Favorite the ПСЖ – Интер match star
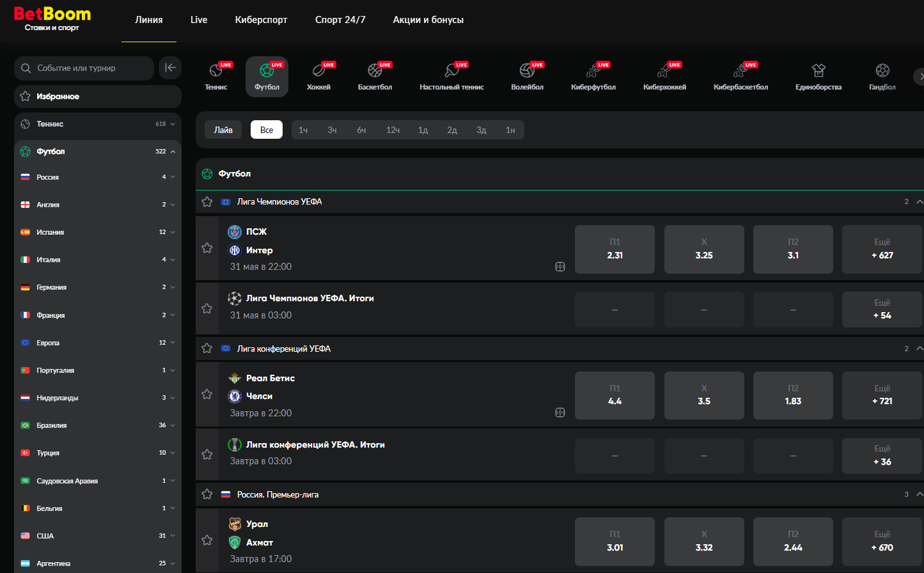Viewport: 924px width, 573px height. (x=207, y=248)
